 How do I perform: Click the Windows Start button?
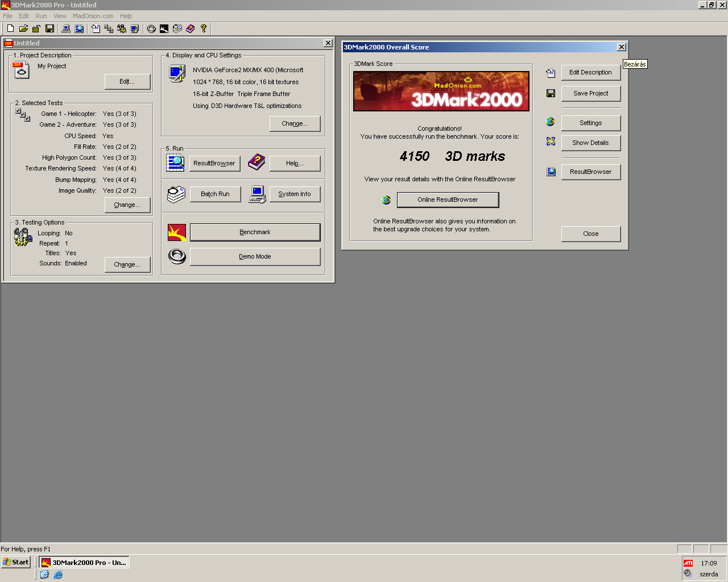pyautogui.click(x=15, y=562)
